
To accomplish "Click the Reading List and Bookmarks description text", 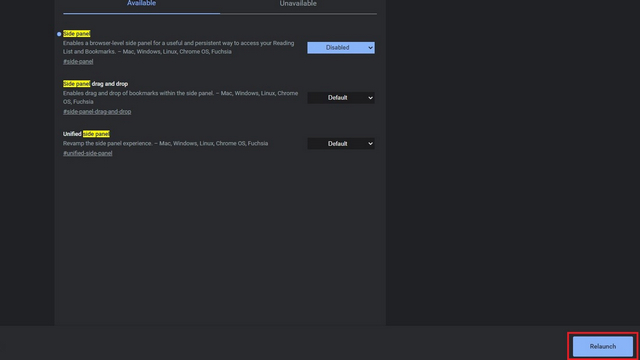I will click(178, 47).
